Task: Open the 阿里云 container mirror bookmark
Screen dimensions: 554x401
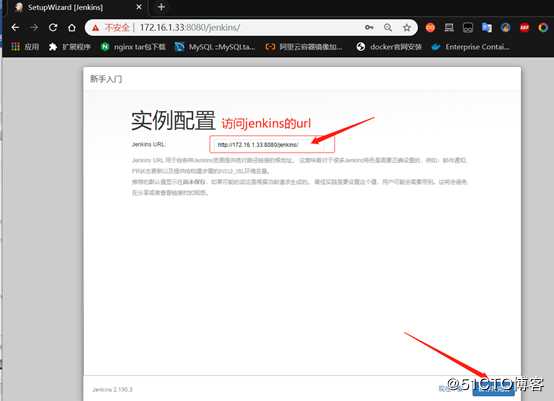Action: (304, 47)
